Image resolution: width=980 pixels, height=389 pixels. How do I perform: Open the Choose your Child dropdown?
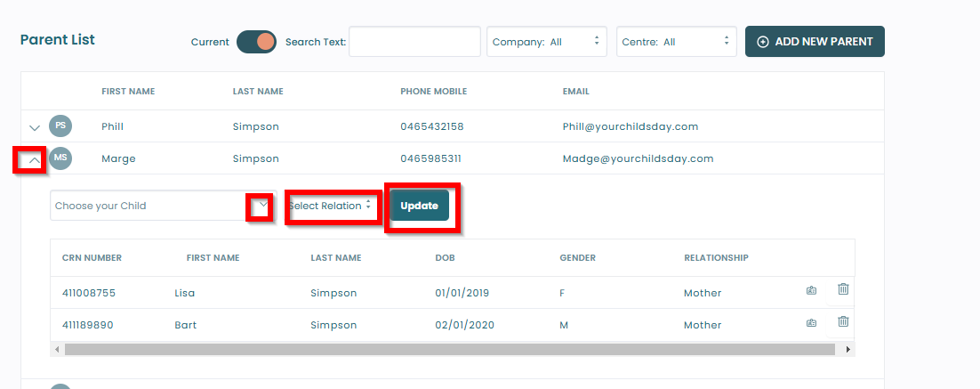[x=164, y=206]
